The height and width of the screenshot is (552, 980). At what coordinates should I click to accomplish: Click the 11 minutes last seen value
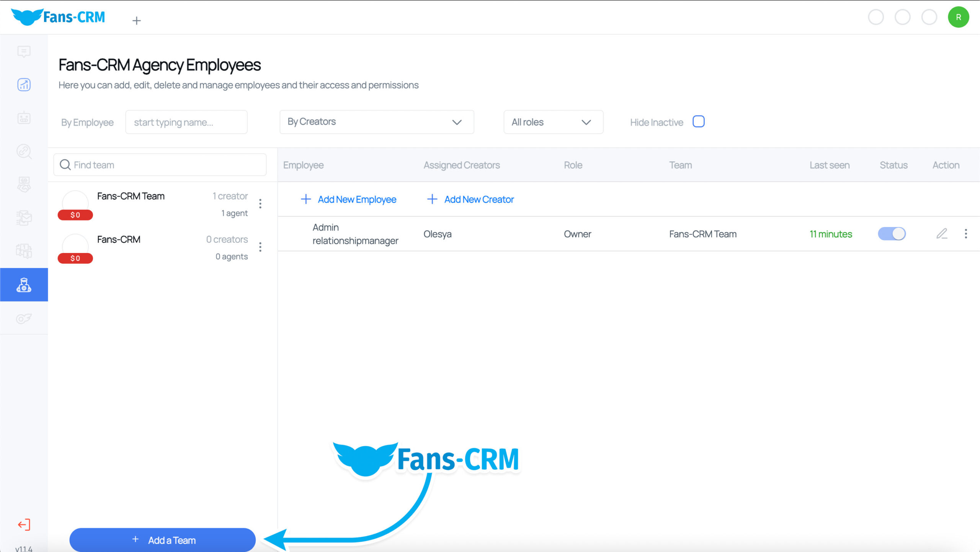(x=831, y=234)
